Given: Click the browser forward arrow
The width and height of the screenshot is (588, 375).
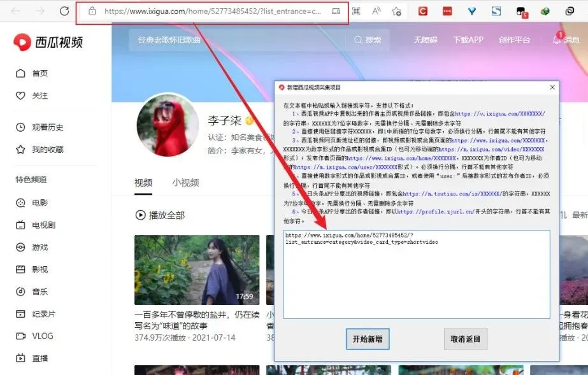Looking at the screenshot, I should tap(40, 11).
